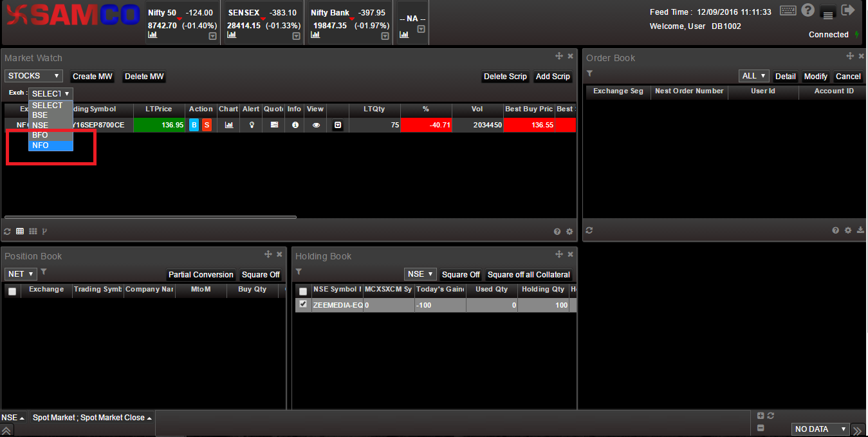Expand the Nifty 50 index dropdown arrow
The image size is (868, 437).
click(x=213, y=36)
